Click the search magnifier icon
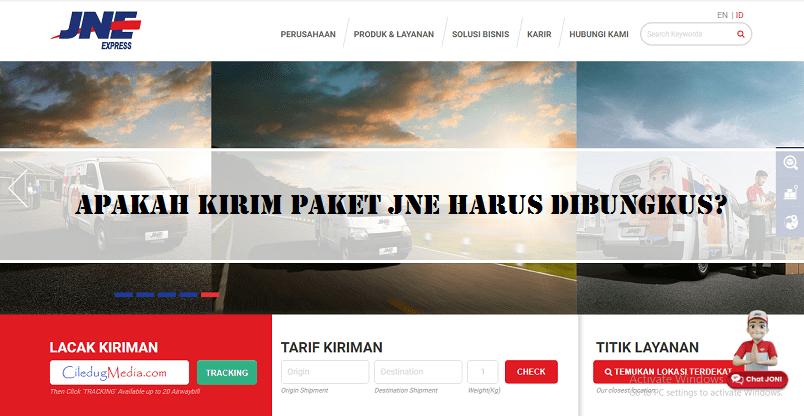The image size is (804, 416). click(740, 34)
